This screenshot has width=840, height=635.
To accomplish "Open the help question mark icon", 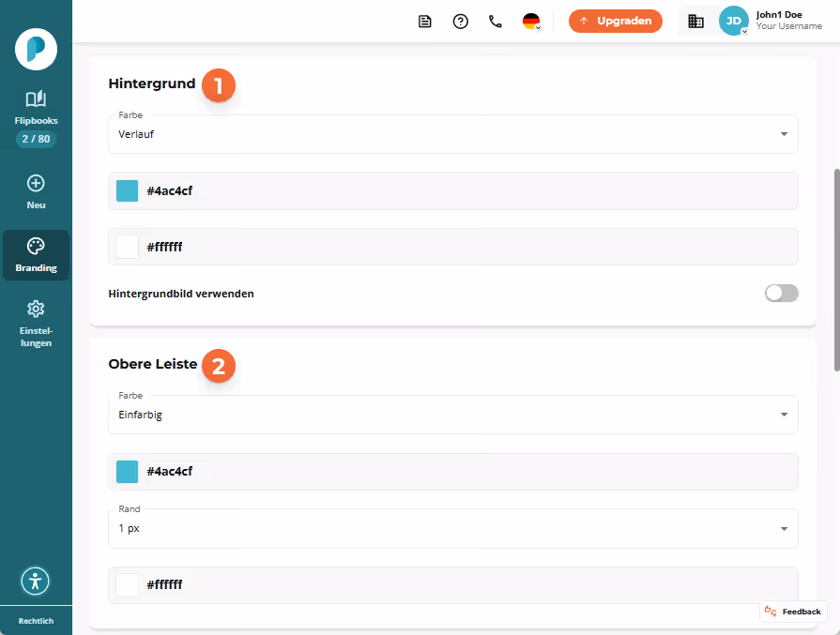I will pyautogui.click(x=460, y=22).
